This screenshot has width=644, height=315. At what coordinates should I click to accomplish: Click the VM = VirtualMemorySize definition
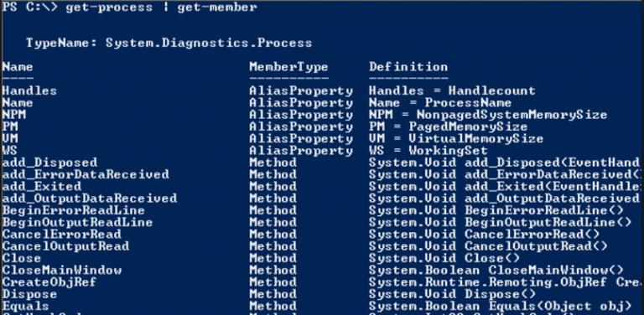[x=456, y=138]
